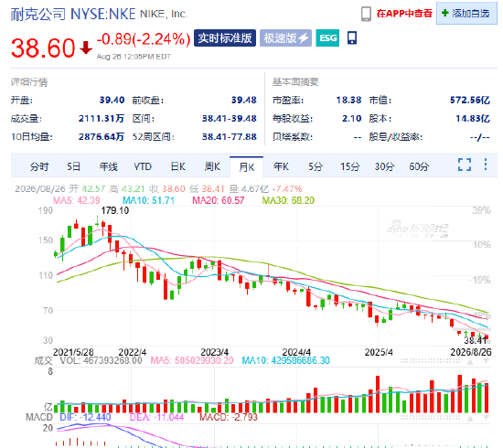Screen dimensions: 503x448
Task: Click the 耐克公司 NYSE:NKE title
Action: (x=73, y=14)
